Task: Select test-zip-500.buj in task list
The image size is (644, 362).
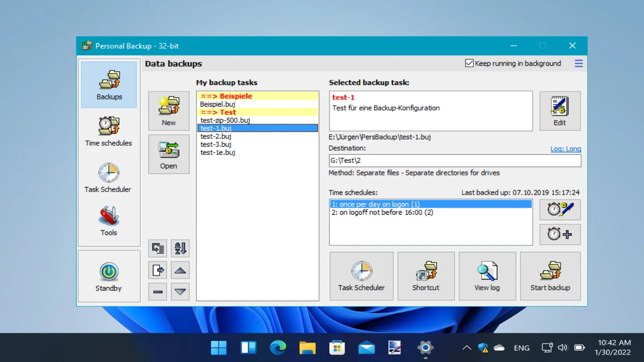Action: 258,120
